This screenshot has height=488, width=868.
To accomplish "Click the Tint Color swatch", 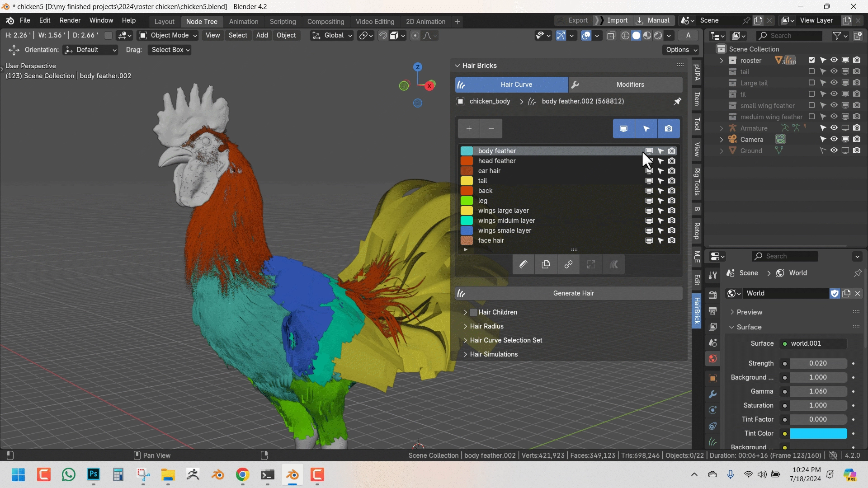I will [x=818, y=433].
